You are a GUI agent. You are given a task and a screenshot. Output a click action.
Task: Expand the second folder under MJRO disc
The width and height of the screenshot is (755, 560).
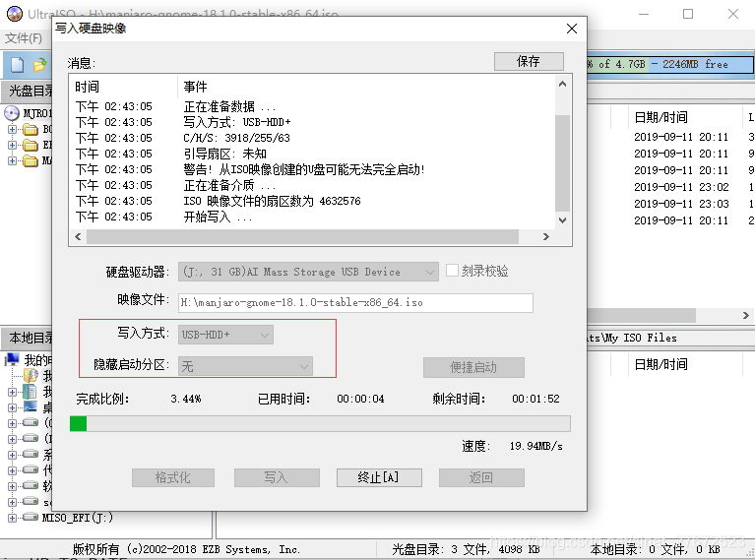[x=12, y=145]
